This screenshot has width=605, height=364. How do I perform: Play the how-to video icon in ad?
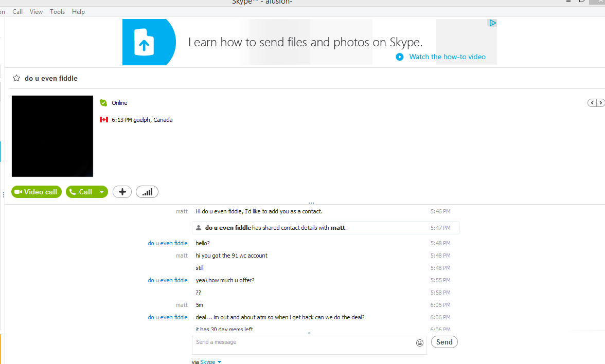(x=400, y=57)
